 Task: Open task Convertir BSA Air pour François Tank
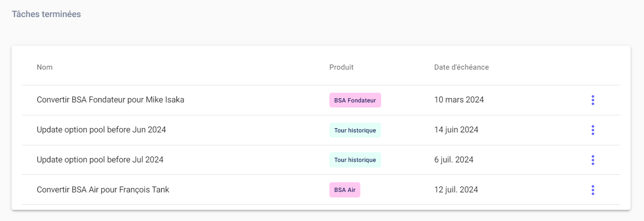103,189
